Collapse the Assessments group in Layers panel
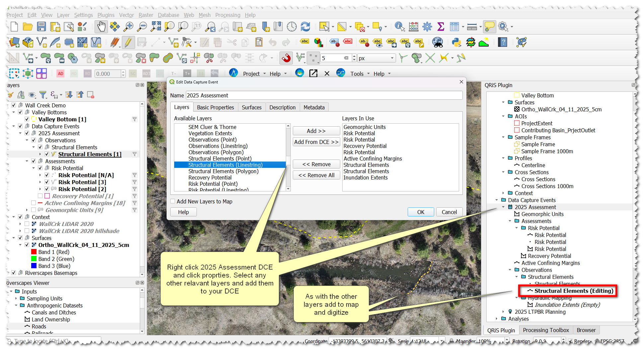Viewport: 644px width, 350px height. (27, 161)
